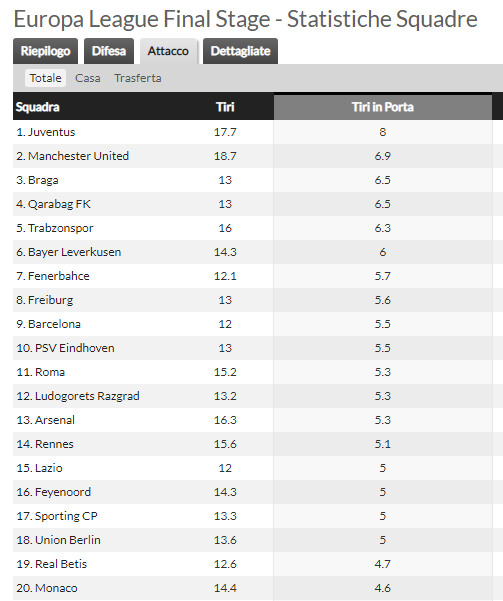Image resolution: width=503 pixels, height=601 pixels.
Task: Open the Monaco team link
Action: pos(56,588)
